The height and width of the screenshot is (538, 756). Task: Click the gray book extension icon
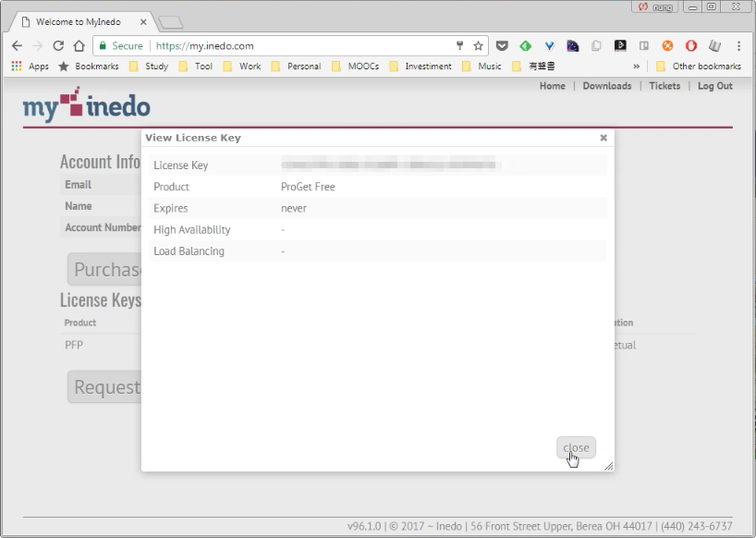pyautogui.click(x=714, y=46)
